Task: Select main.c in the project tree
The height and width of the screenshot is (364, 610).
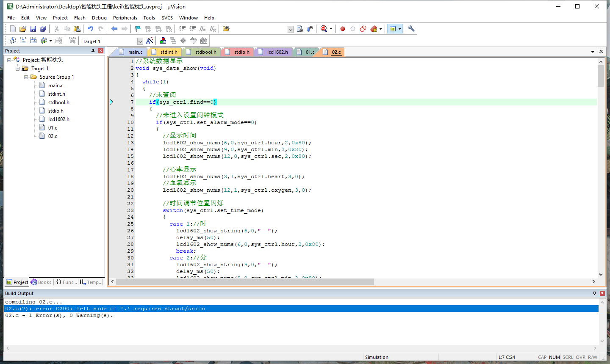Action: pyautogui.click(x=55, y=85)
